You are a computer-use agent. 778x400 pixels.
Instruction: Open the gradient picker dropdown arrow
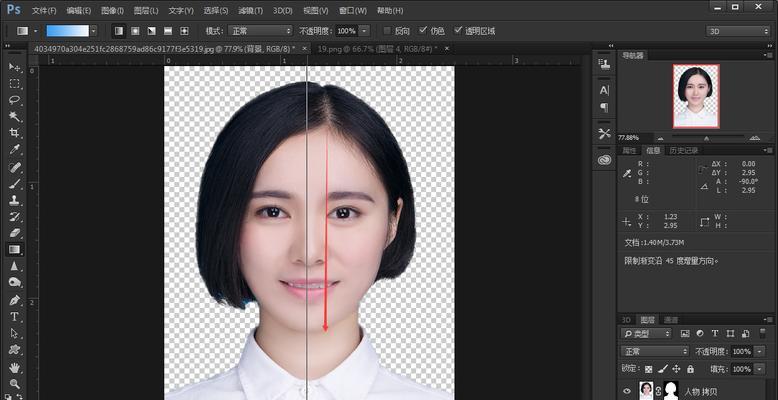(93, 31)
